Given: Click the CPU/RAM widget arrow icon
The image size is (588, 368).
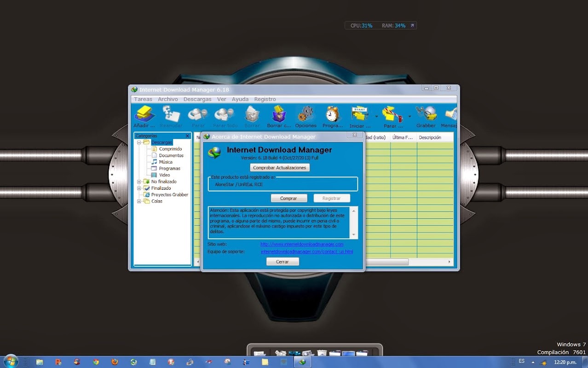Looking at the screenshot, I should (412, 26).
